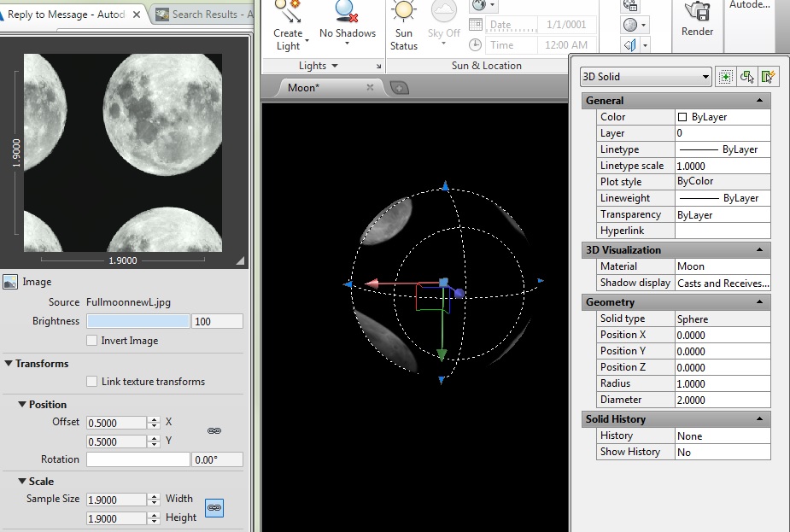Click the Quick Select icon in Properties palette

[x=768, y=76]
